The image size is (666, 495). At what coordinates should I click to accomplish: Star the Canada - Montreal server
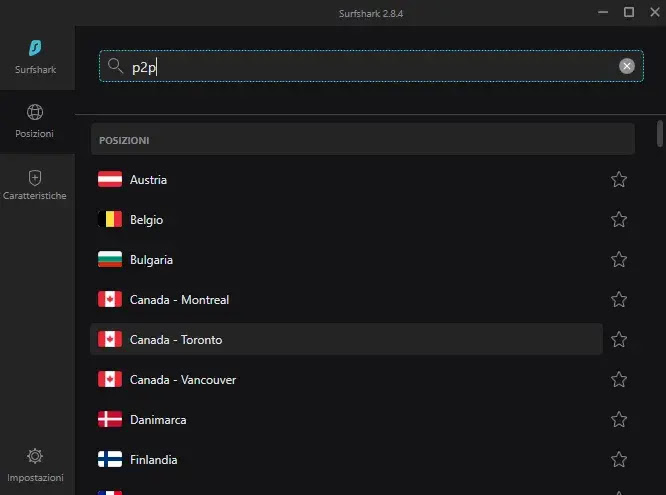[x=619, y=299]
